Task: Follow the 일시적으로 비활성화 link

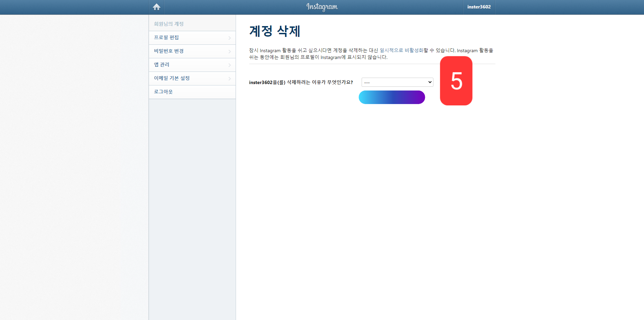Action: click(x=402, y=50)
